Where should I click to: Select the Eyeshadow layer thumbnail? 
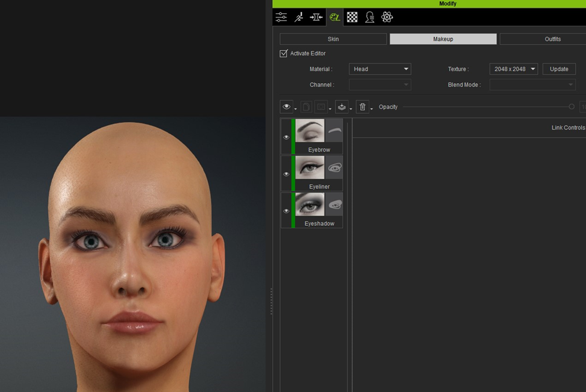[310, 204]
